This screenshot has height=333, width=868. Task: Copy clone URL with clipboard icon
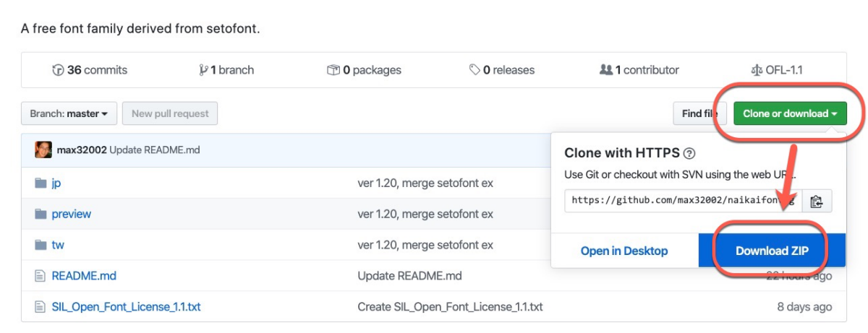click(x=817, y=202)
